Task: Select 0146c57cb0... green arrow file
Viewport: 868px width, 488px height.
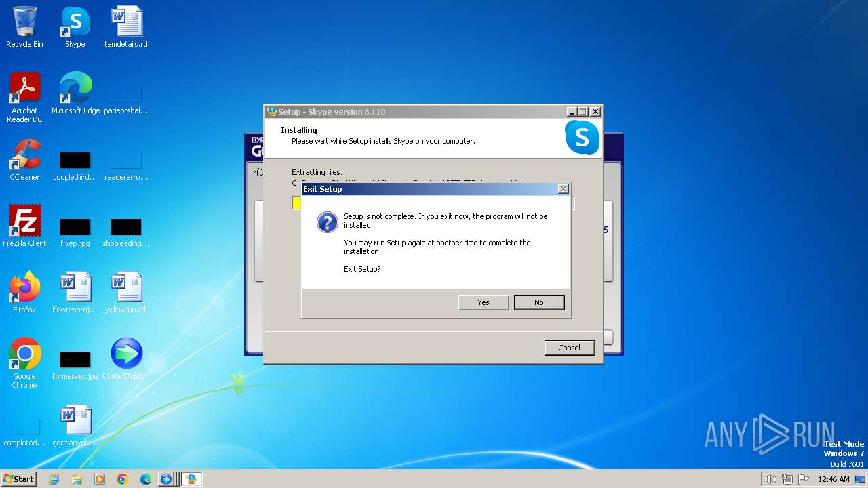Action: coord(126,360)
